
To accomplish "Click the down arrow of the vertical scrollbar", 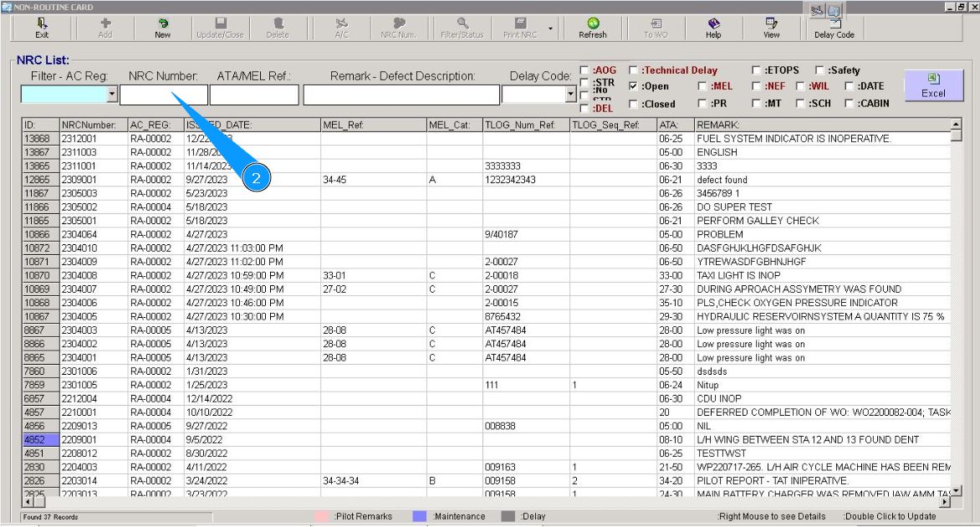I will tap(956, 491).
